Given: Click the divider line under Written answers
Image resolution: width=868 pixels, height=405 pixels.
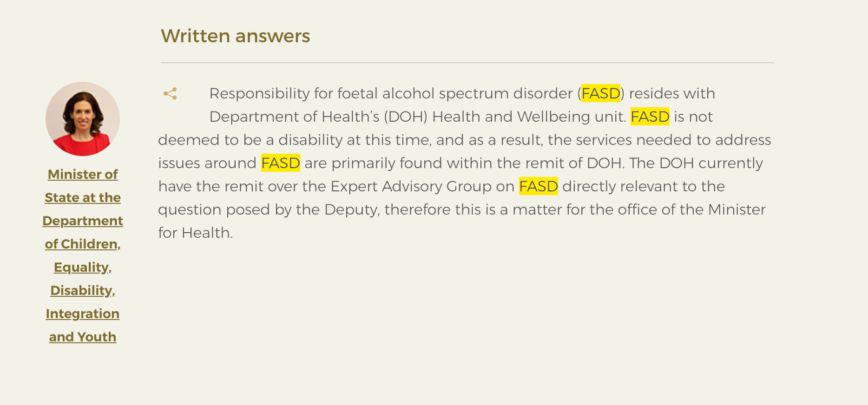Looking at the screenshot, I should click(x=467, y=63).
